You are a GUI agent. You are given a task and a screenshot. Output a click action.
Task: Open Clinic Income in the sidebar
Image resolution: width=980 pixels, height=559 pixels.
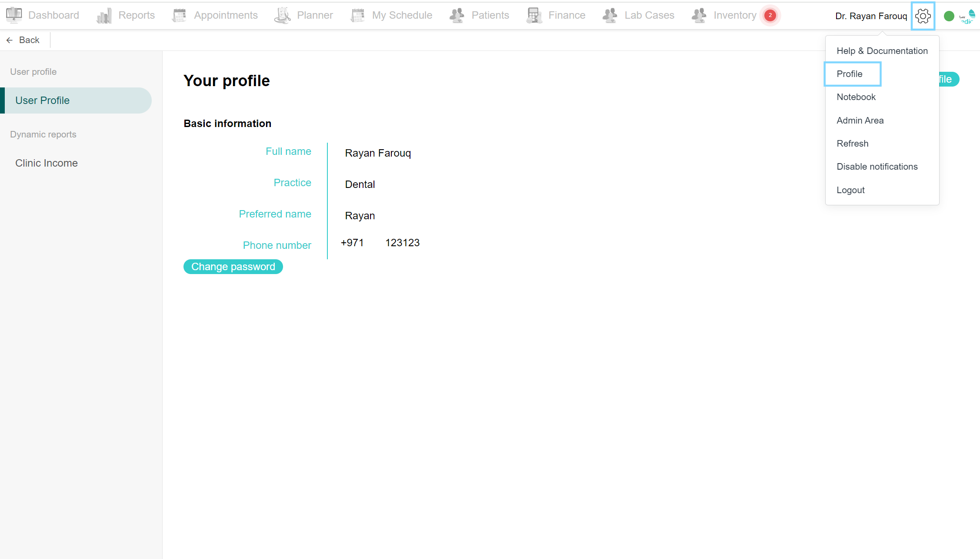47,163
